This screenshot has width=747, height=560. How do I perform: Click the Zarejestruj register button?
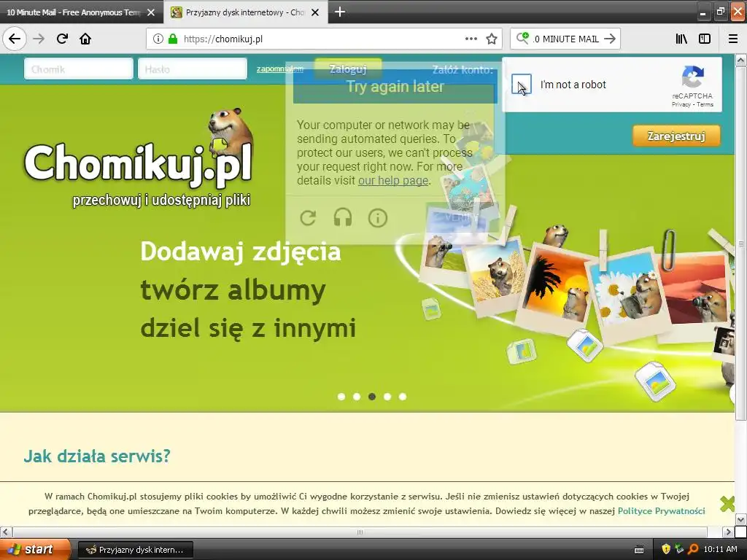676,136
